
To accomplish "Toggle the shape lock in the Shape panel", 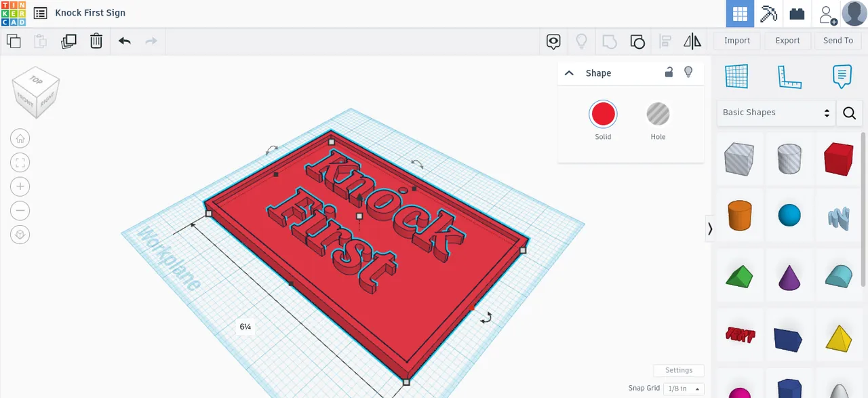I will coord(669,73).
